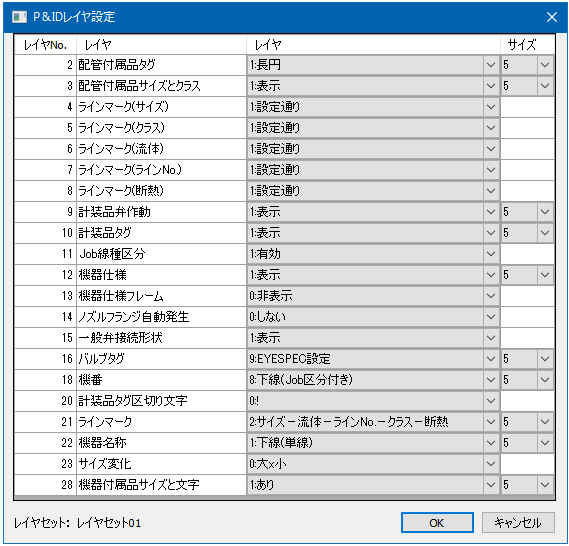The width and height of the screenshot is (569, 546).
Task: Select the レイヤNo. column header
Action: 45,45
